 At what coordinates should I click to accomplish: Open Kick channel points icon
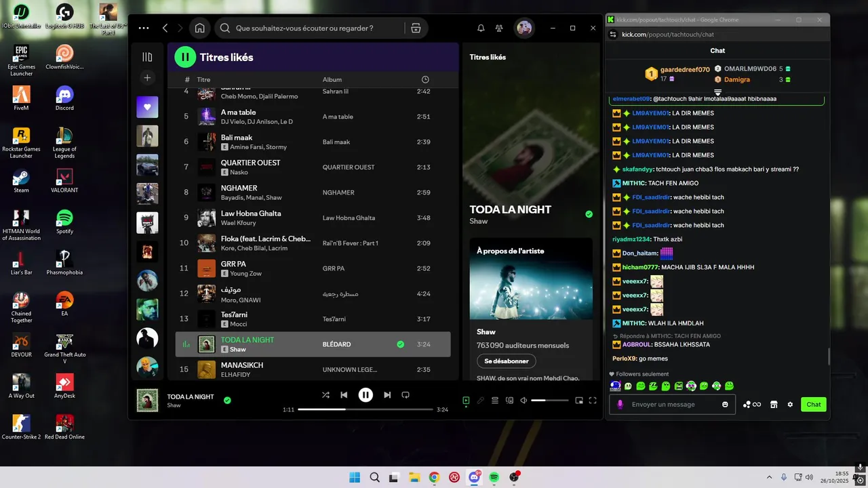(751, 405)
